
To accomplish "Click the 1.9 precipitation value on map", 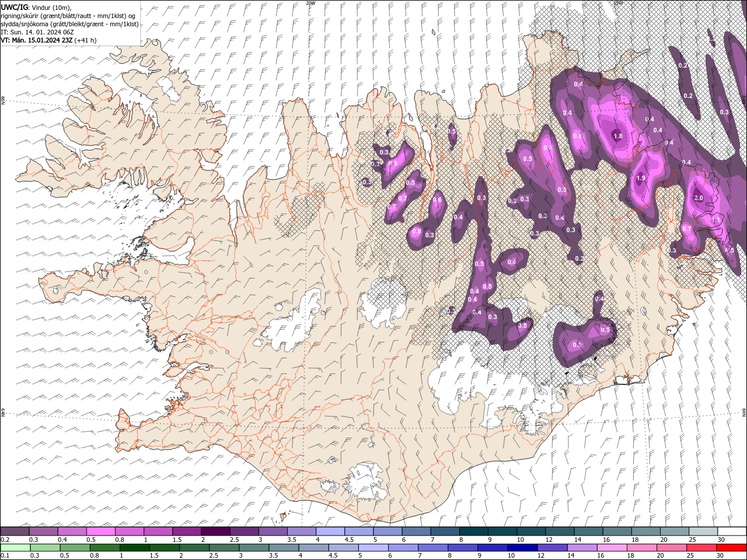I will tap(641, 178).
